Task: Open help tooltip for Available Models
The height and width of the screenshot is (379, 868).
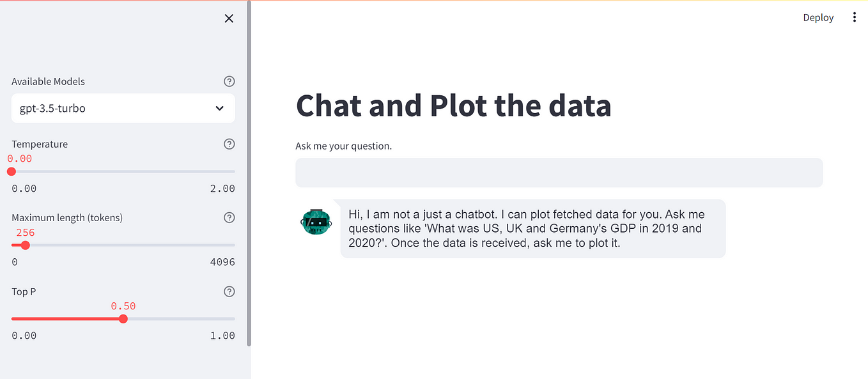Action: (229, 81)
